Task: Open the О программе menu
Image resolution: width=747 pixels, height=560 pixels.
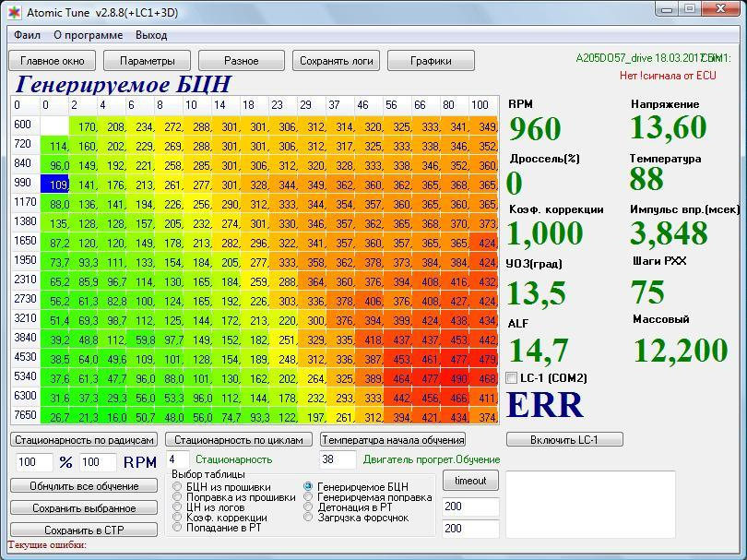Action: [88, 35]
